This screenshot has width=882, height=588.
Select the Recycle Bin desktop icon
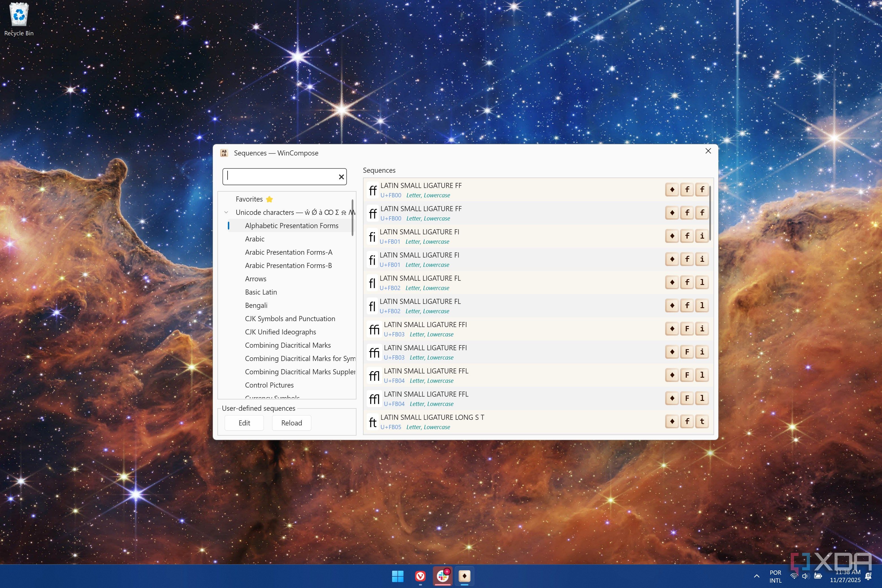19,20
